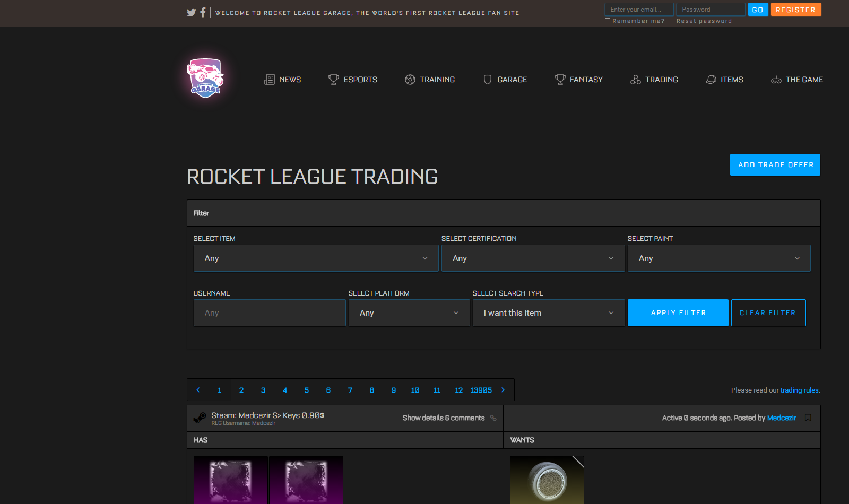Go to page 2 of trades
849x504 pixels.
click(x=241, y=390)
